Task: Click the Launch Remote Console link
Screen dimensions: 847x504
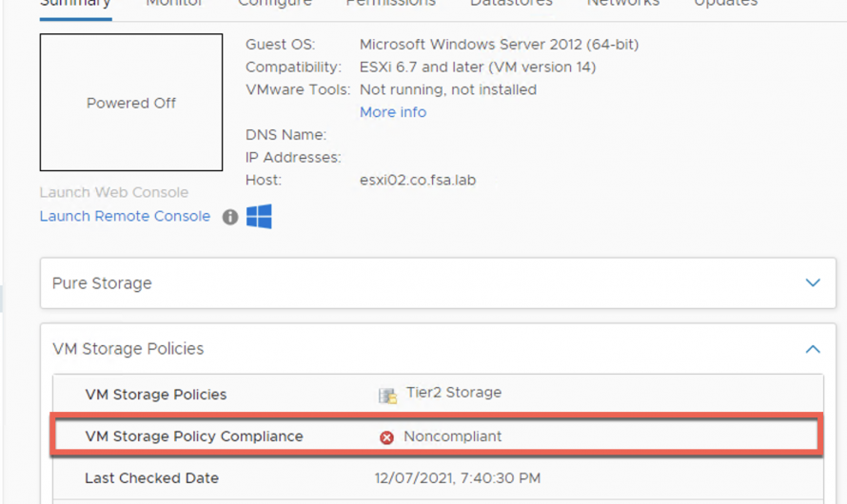Action: click(x=125, y=217)
